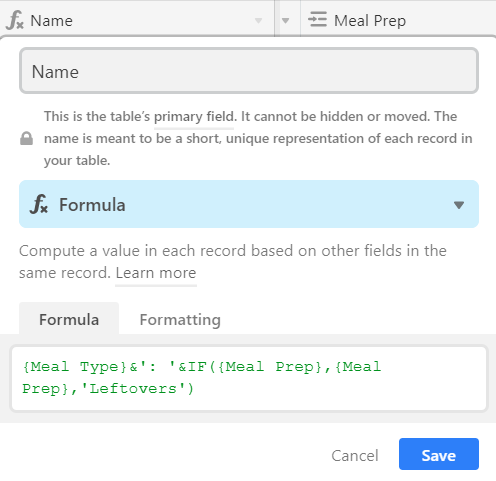Place cursor on {Meal Type} in the formula
This screenshot has height=481, width=496.
point(75,367)
